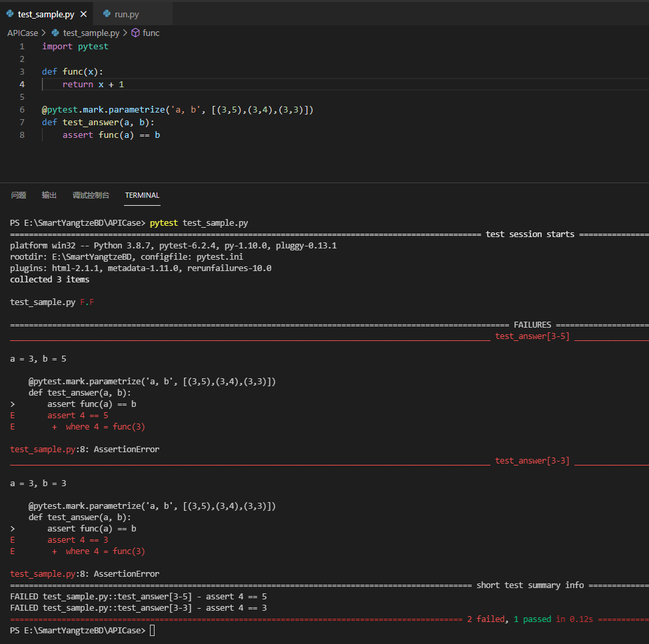This screenshot has height=644, width=649.
Task: Click 'import pytest' code line
Action: coord(75,47)
